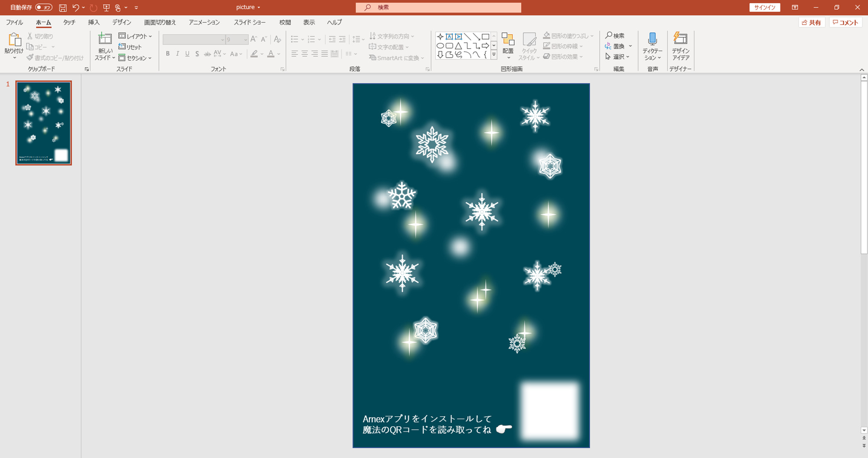Open line spacing dropdown
The height and width of the screenshot is (458, 868).
(x=358, y=40)
